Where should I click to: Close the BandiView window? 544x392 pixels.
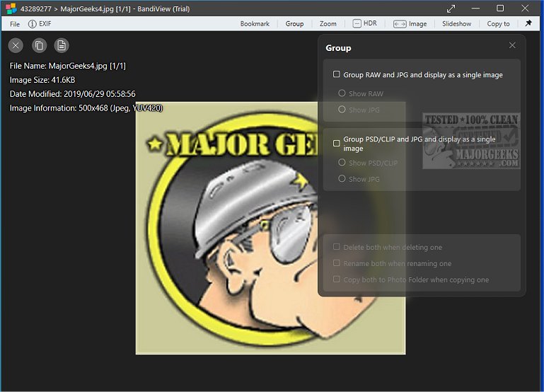pyautogui.click(x=525, y=8)
